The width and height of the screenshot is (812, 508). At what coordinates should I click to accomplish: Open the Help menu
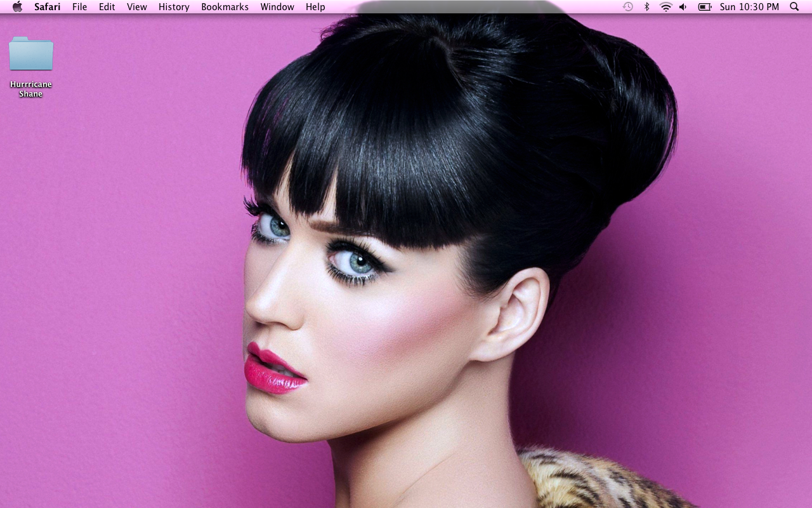[315, 6]
